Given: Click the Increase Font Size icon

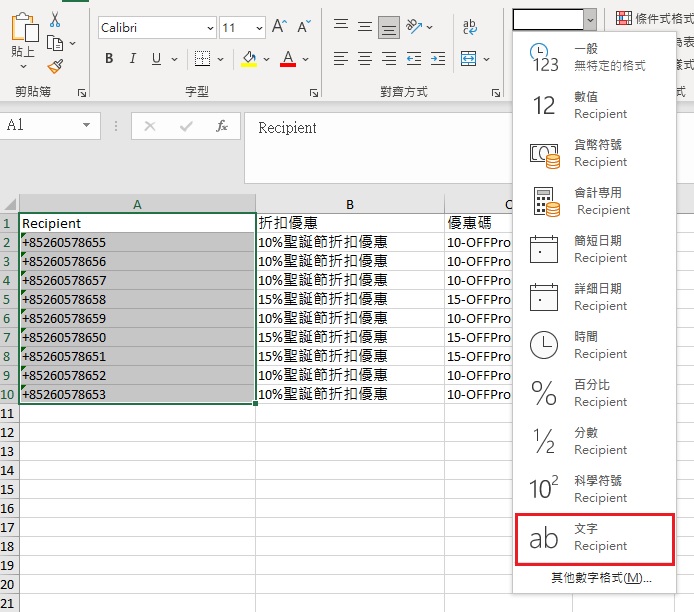Looking at the screenshot, I should (x=279, y=27).
